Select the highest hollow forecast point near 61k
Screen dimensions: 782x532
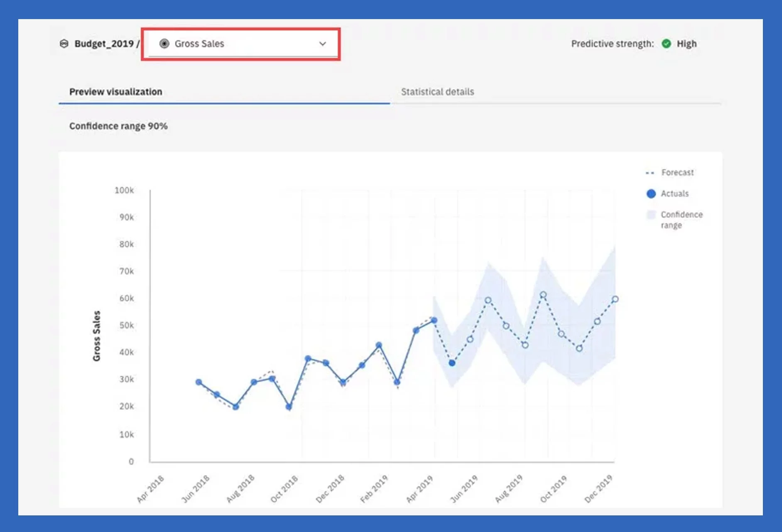[x=543, y=295]
